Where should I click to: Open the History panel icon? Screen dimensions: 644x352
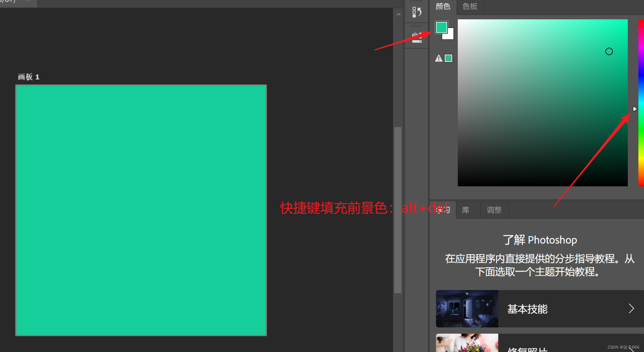pyautogui.click(x=416, y=12)
